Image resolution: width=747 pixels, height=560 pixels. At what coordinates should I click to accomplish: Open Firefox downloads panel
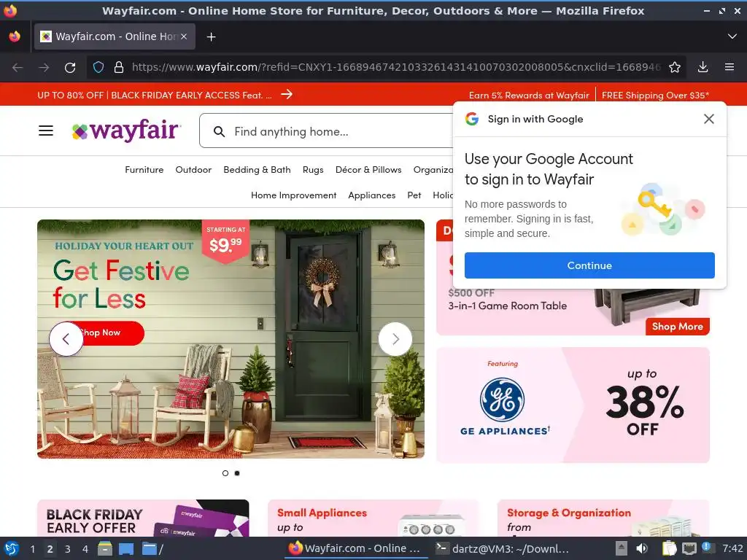click(x=703, y=68)
